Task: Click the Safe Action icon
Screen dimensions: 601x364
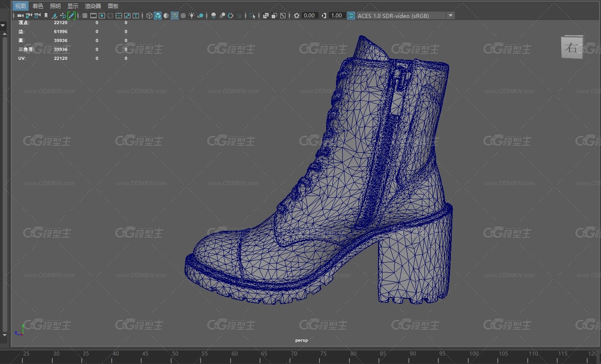Action: tap(127, 16)
